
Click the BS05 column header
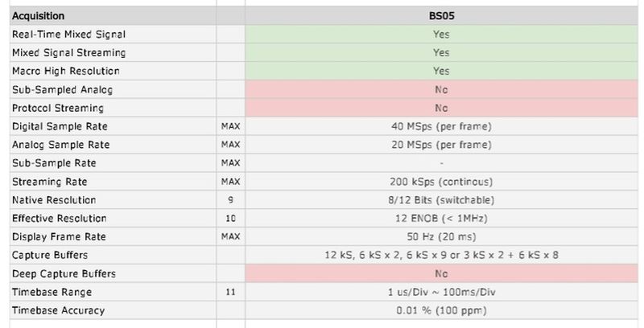(440, 16)
